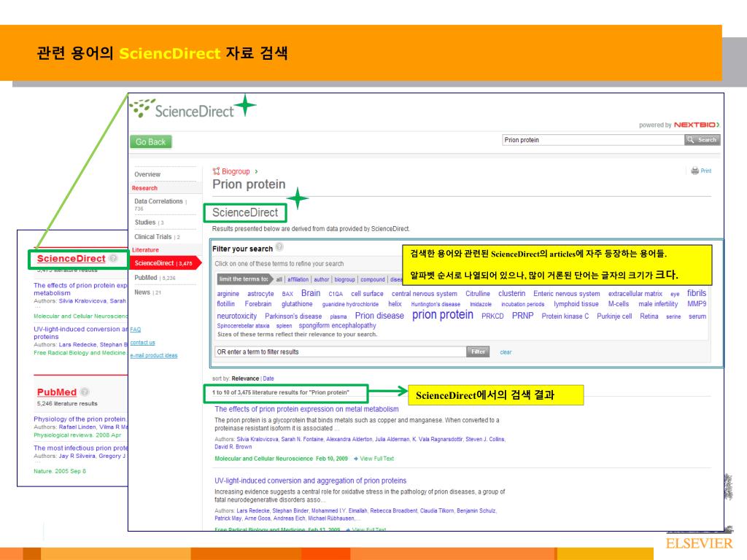The width and height of the screenshot is (747, 560).
Task: Click the Biogroup molecule icon
Action: (216, 171)
